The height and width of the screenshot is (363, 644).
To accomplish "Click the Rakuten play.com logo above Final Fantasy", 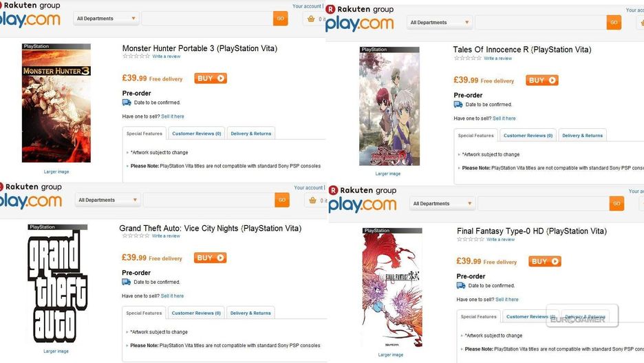I will [362, 199].
